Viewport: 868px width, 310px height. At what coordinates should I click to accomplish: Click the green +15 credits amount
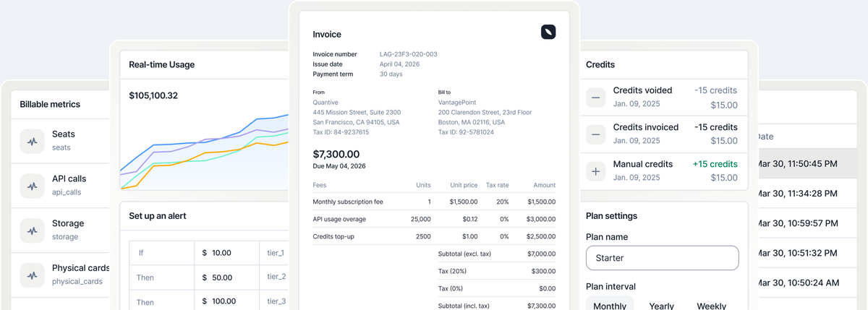[715, 164]
